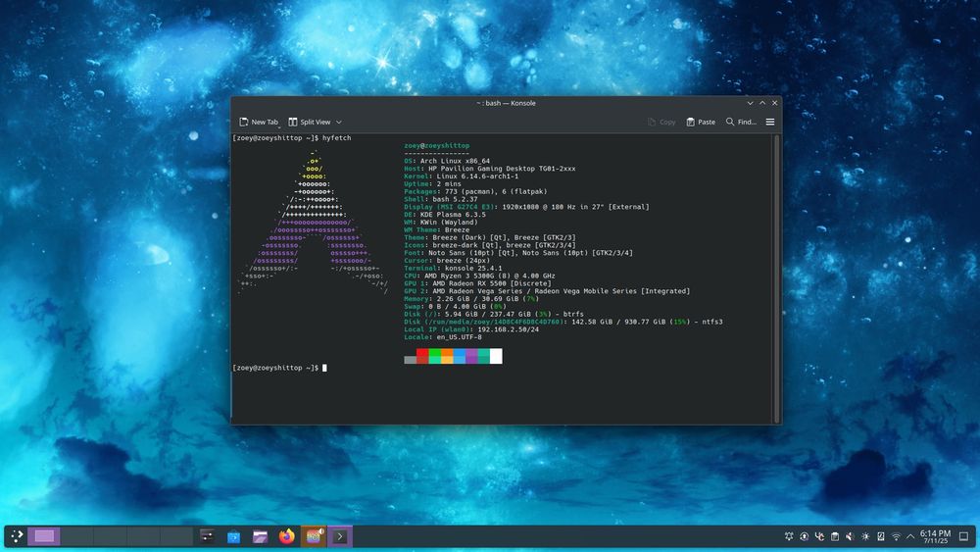Launch the Discover software store icon
The image size is (980, 552).
click(233, 536)
